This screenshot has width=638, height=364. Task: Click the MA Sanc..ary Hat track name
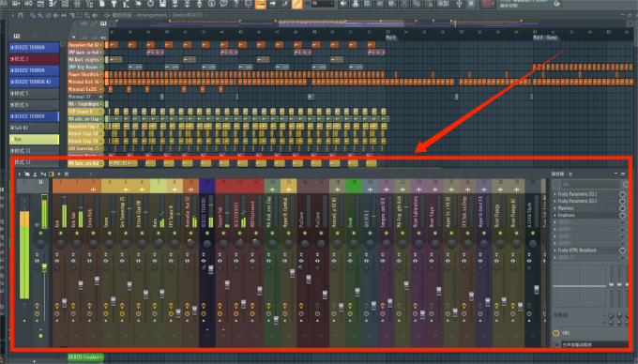(x=84, y=163)
